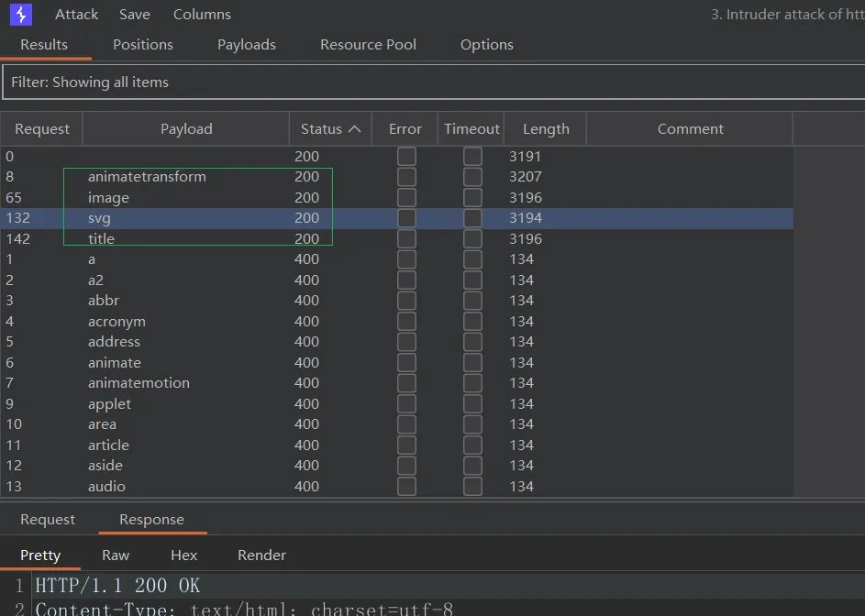Click the Status sort arrow indicator

tap(355, 129)
